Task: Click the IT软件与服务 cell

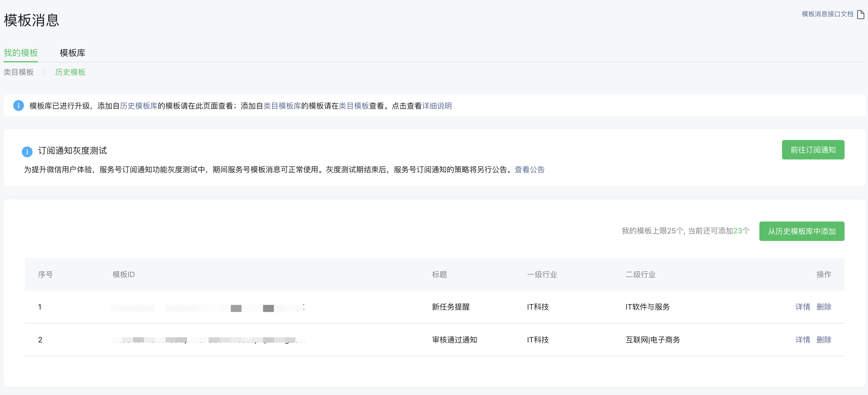Action: coord(647,307)
